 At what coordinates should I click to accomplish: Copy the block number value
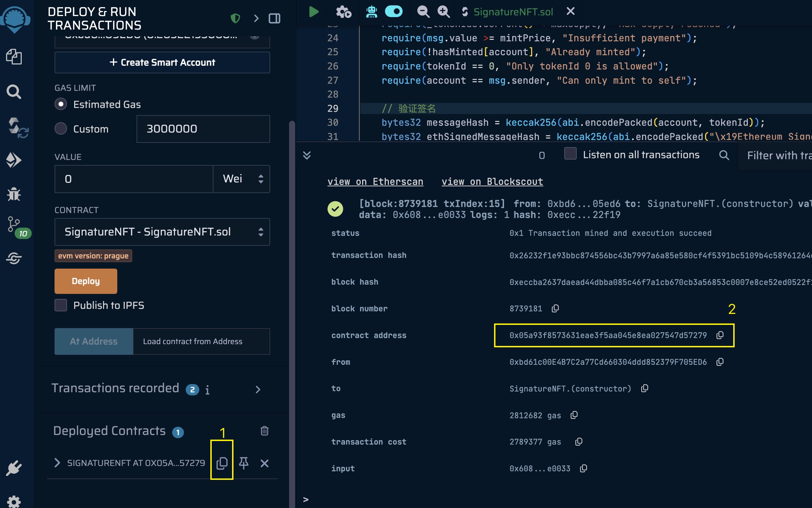coord(555,309)
